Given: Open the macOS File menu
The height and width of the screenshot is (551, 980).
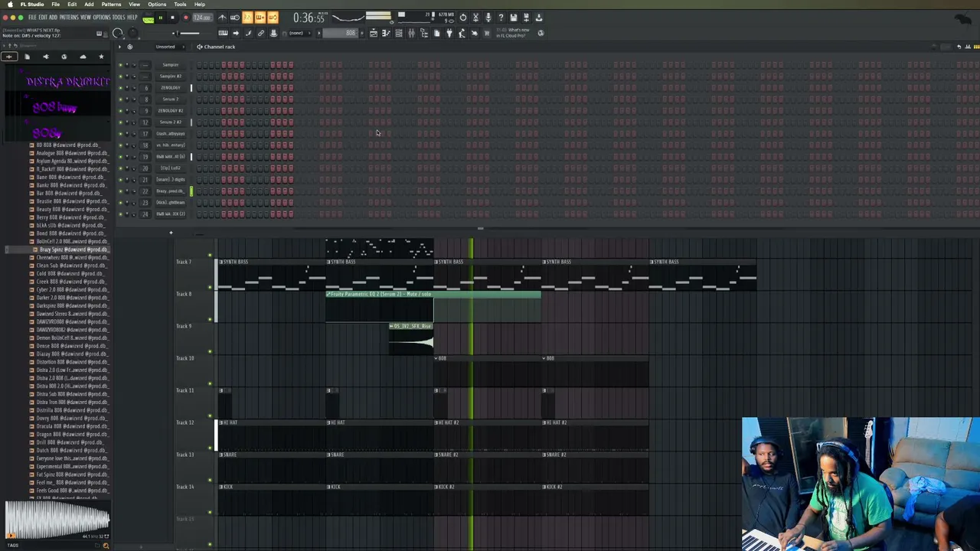Looking at the screenshot, I should coord(56,5).
